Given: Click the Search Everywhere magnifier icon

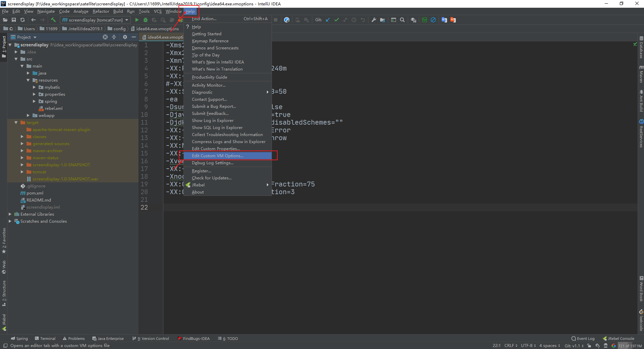Looking at the screenshot, I should coord(402,20).
